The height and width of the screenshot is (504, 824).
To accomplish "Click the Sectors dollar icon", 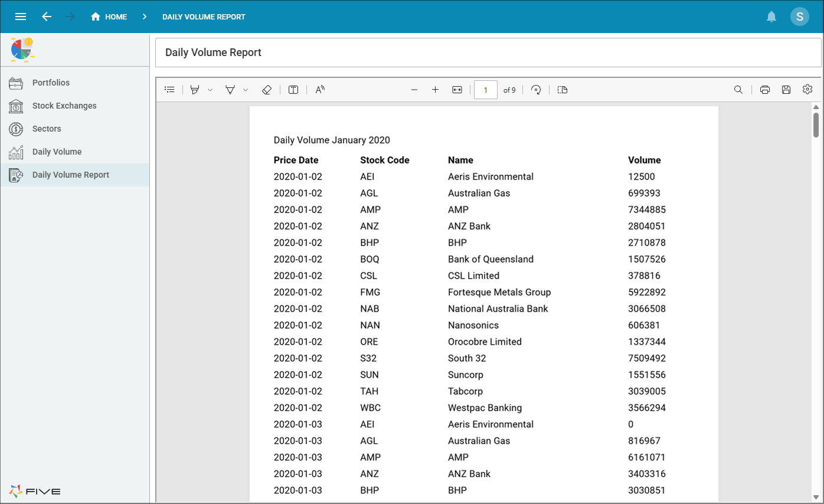I will (16, 129).
